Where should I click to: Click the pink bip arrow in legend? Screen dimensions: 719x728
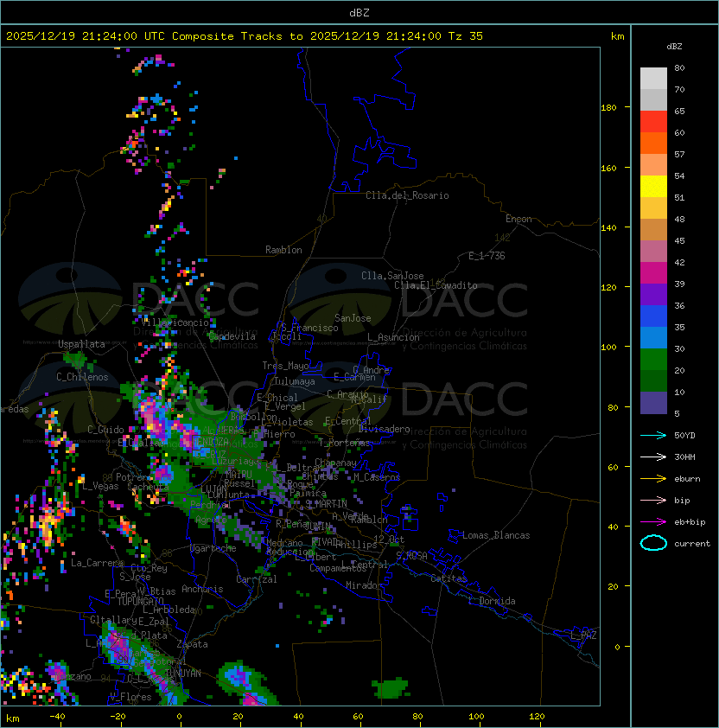[x=653, y=500]
